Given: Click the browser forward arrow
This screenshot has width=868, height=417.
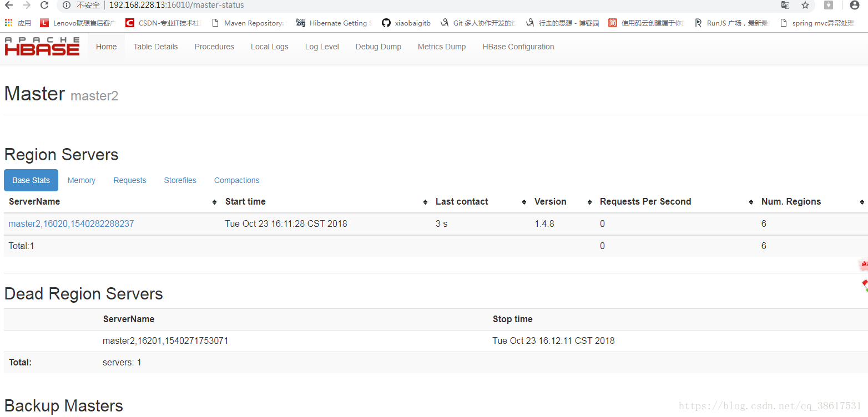Looking at the screenshot, I should pos(27,5).
